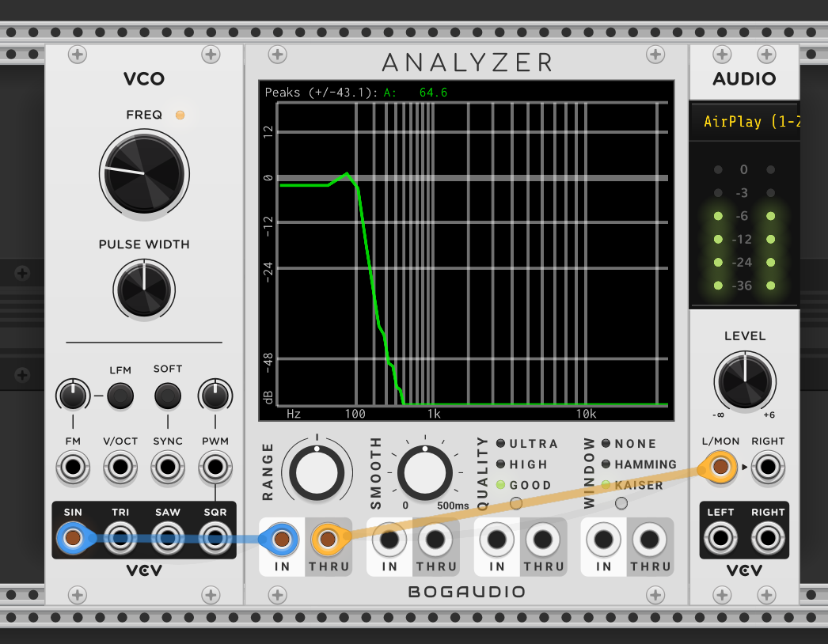
Task: Click the VCO SQR output jack
Action: tap(215, 539)
